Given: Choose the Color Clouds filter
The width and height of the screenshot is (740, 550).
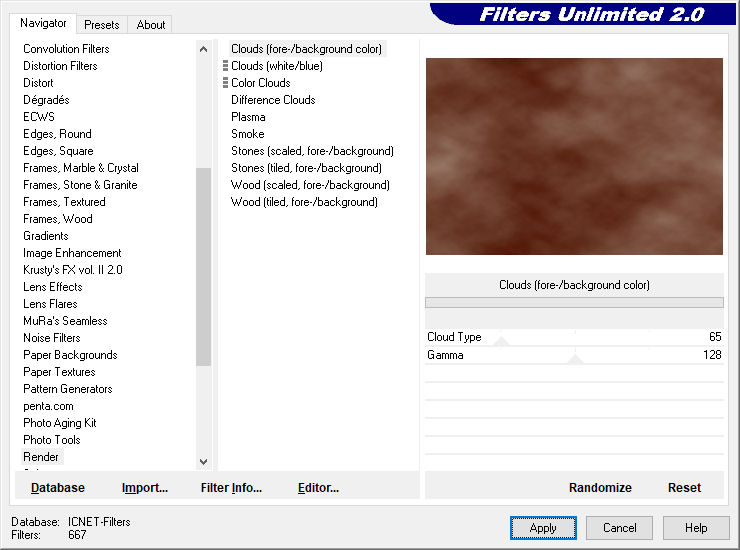Looking at the screenshot, I should coord(261,83).
